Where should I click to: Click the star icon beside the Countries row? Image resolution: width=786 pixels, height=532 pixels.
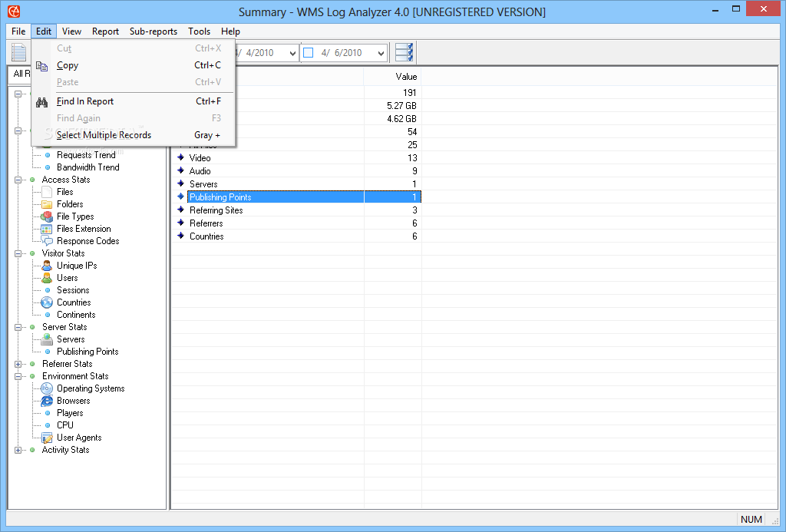click(181, 236)
